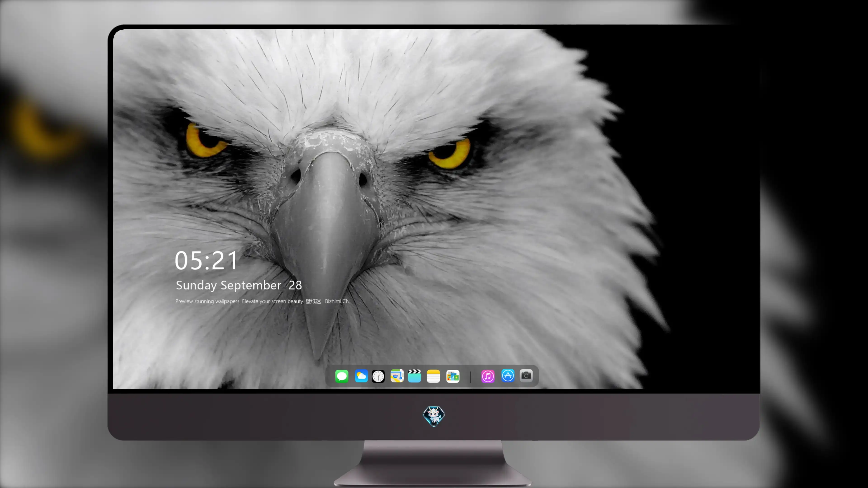
Task: Click the 05:21 clock display
Action: tap(206, 261)
